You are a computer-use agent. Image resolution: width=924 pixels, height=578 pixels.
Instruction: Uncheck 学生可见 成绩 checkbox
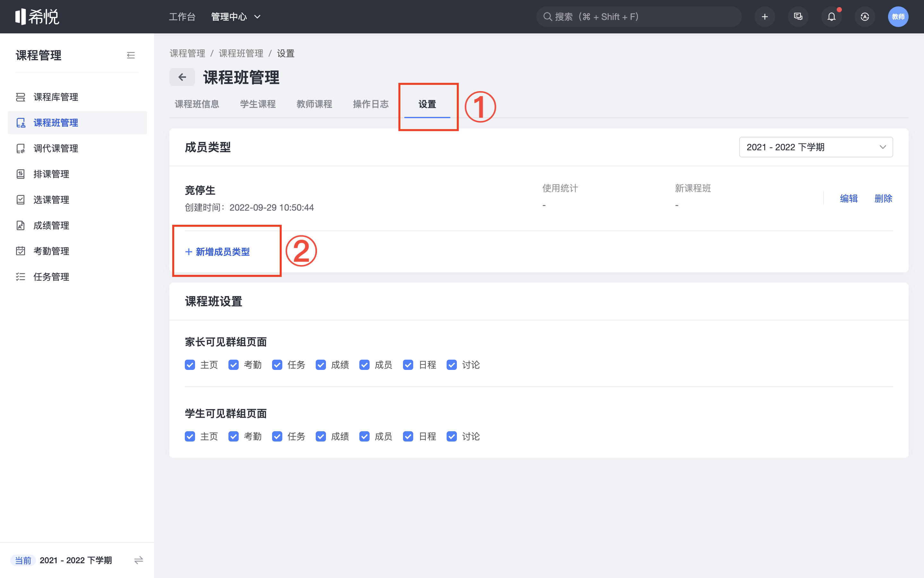pos(321,437)
